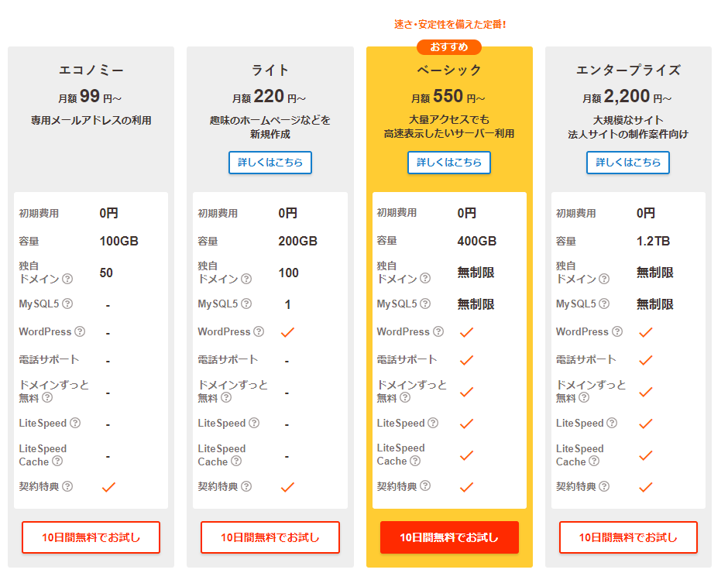Start the エンタープライズ plan's 10日間無料でお試し
This screenshot has width=728, height=573.
coord(628,537)
